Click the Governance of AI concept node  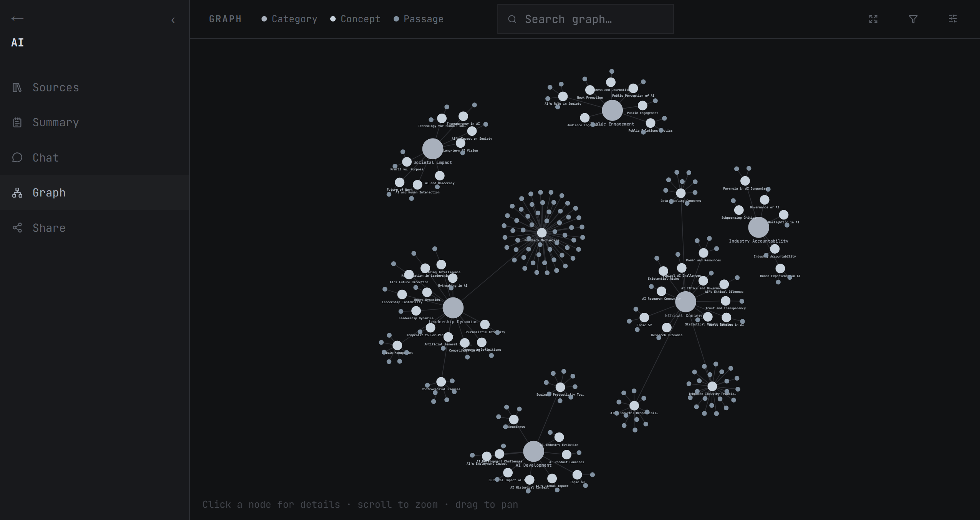coord(765,200)
